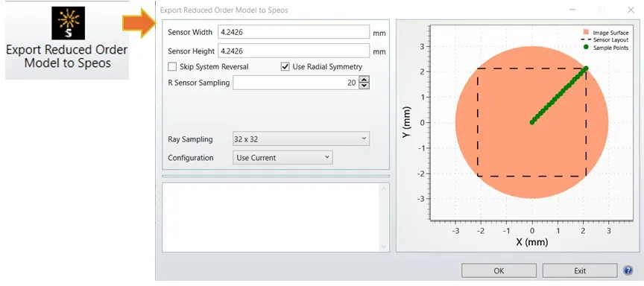Enable the Skip System Reversal checkbox
This screenshot has height=286, width=644.
(172, 66)
